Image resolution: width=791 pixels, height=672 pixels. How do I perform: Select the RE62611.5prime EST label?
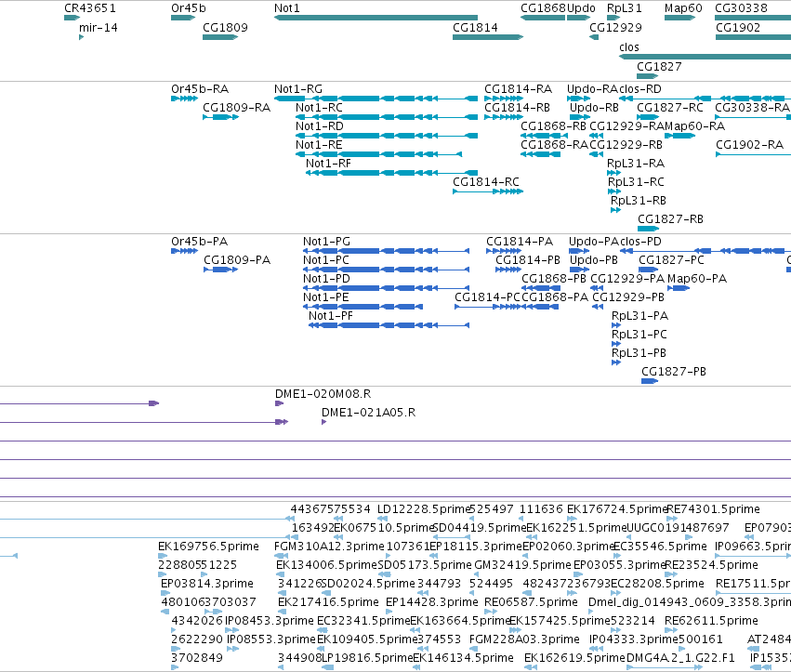tap(711, 621)
